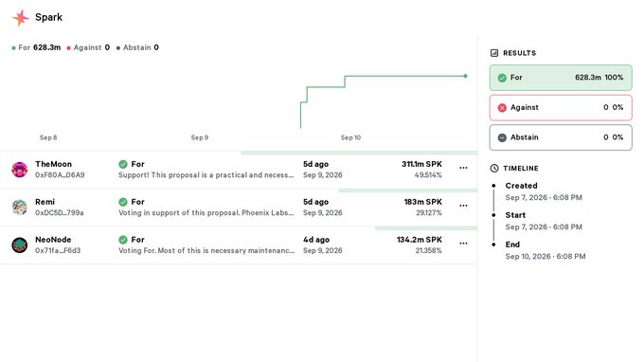Viewport: 644px width, 362px height.
Task: Open Remi voter profile name
Action: click(x=45, y=202)
